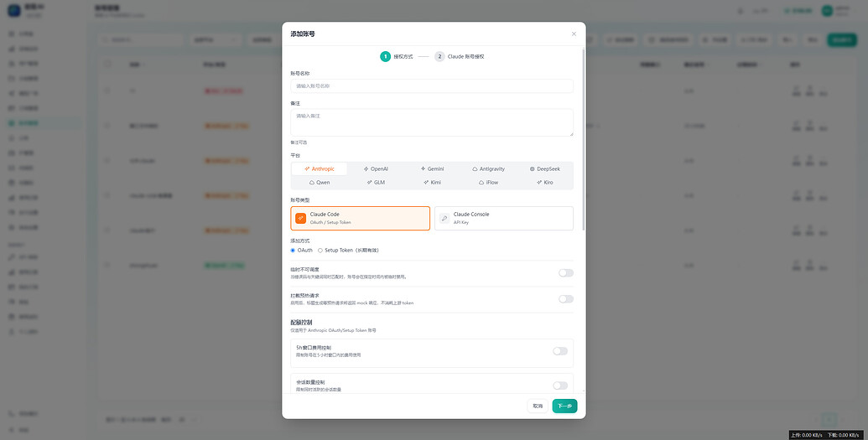The image size is (868, 440).
Task: Select the OpenAI platform option
Action: (x=376, y=168)
